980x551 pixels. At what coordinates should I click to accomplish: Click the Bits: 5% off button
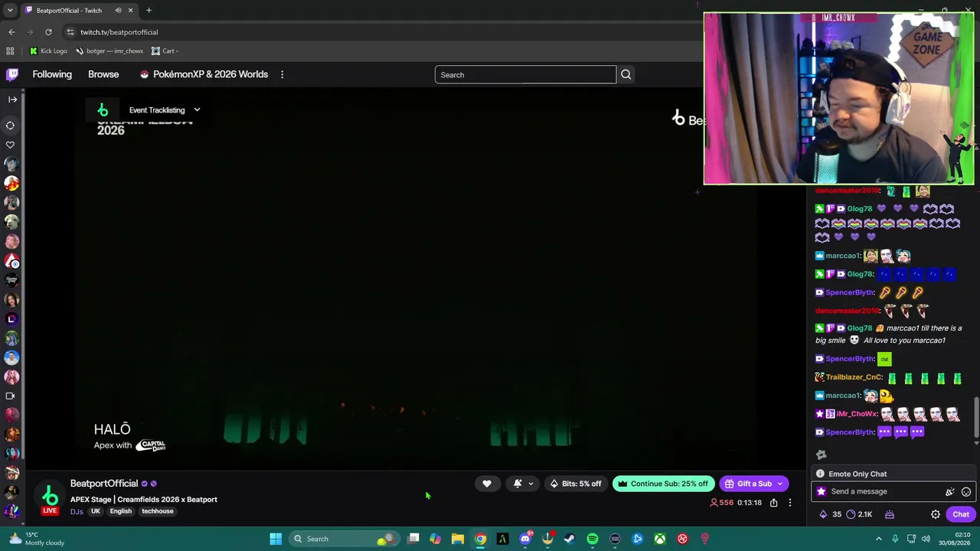point(575,484)
